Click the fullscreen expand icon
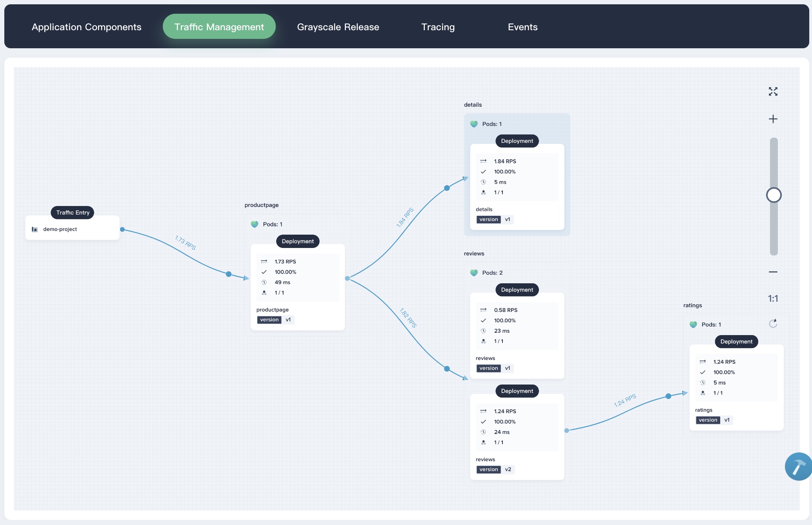Image resolution: width=812 pixels, height=525 pixels. click(x=773, y=91)
